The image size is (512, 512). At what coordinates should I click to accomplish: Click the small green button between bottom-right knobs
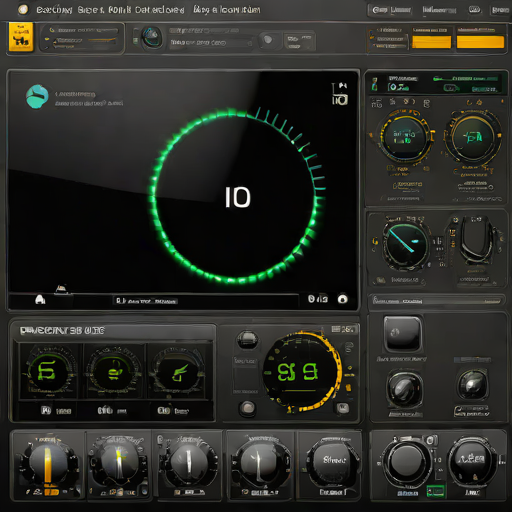click(436, 491)
